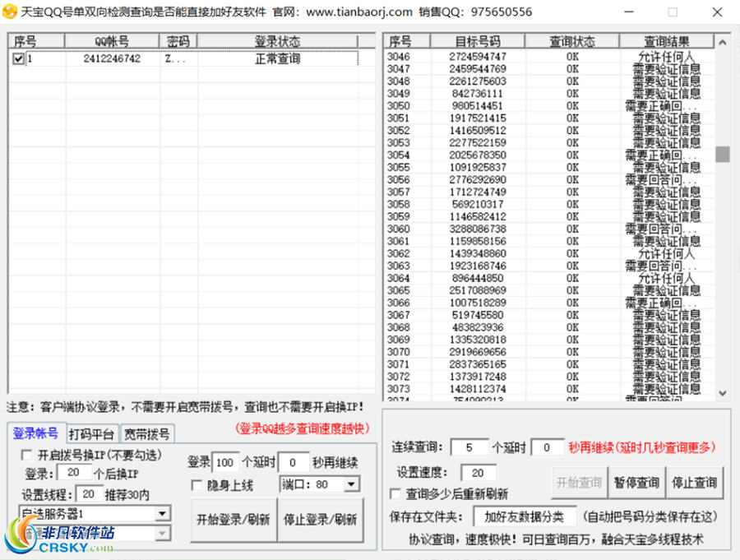Click 开始查询 button
Viewport: 740px width, 560px height.
579,483
